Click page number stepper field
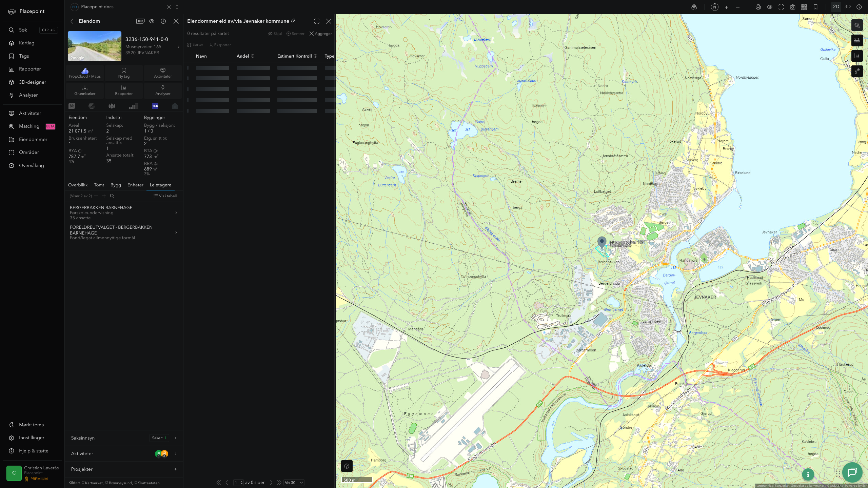868x488 pixels. [238, 483]
